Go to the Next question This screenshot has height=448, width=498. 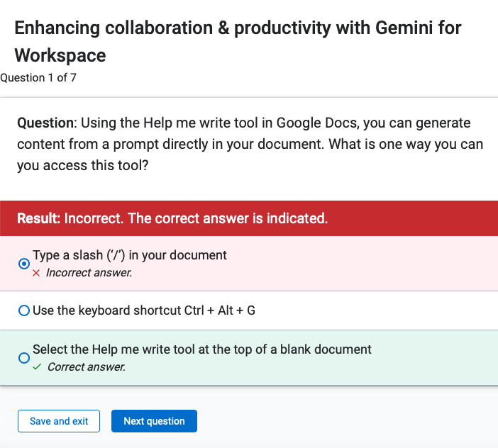click(154, 421)
